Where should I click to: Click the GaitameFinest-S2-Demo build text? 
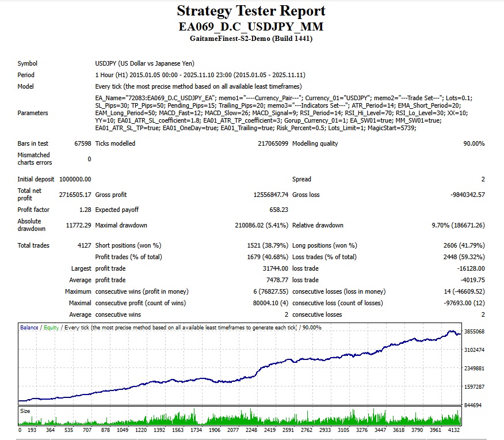click(251, 39)
